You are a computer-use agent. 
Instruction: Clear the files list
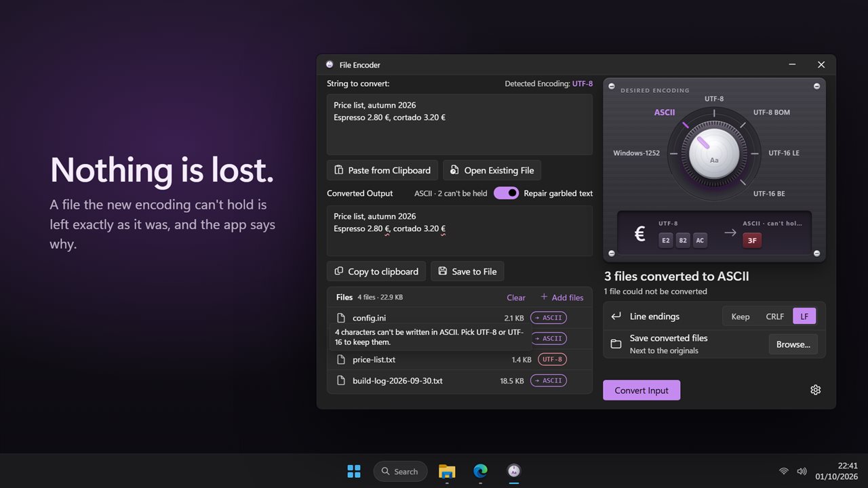point(516,298)
